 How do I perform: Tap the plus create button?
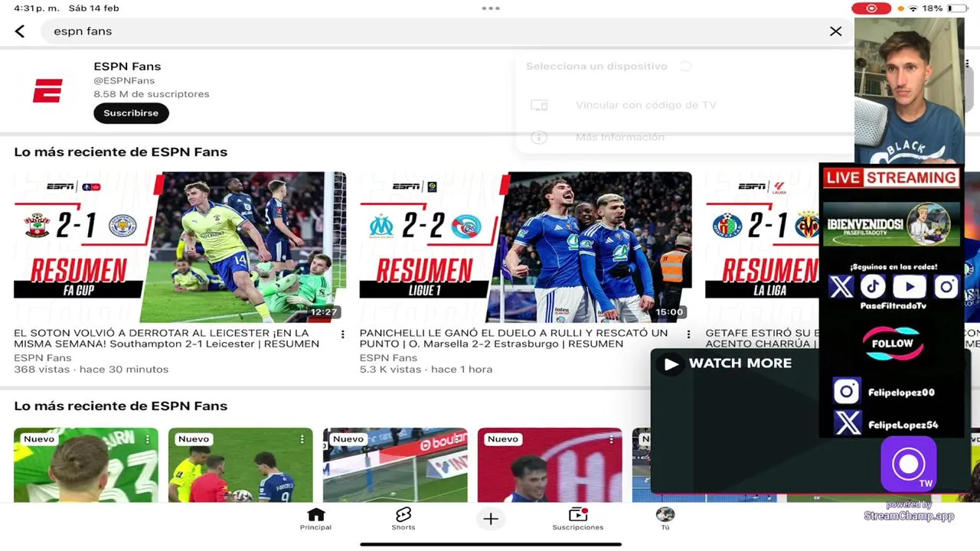click(x=491, y=519)
